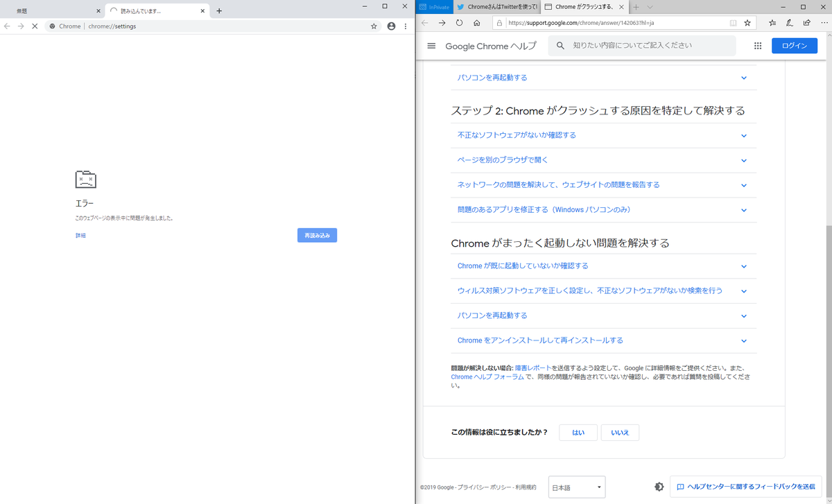The width and height of the screenshot is (832, 504).
Task: Open Chrome profile avatar icon
Action: [x=391, y=26]
